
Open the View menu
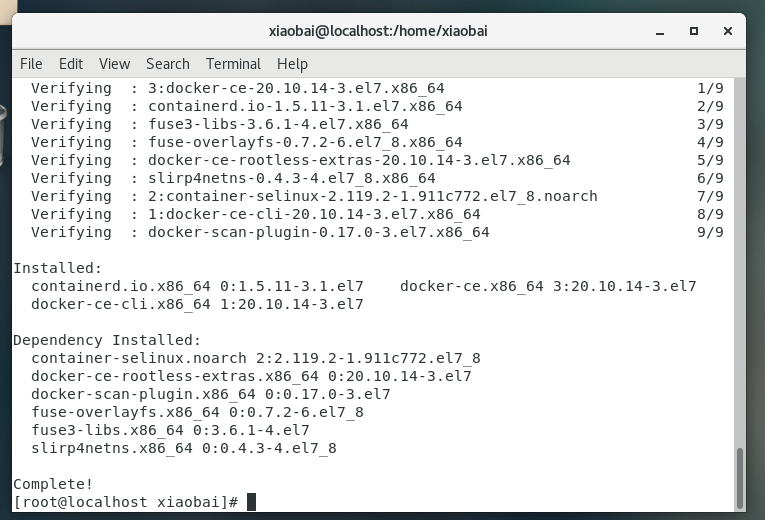pyautogui.click(x=114, y=64)
